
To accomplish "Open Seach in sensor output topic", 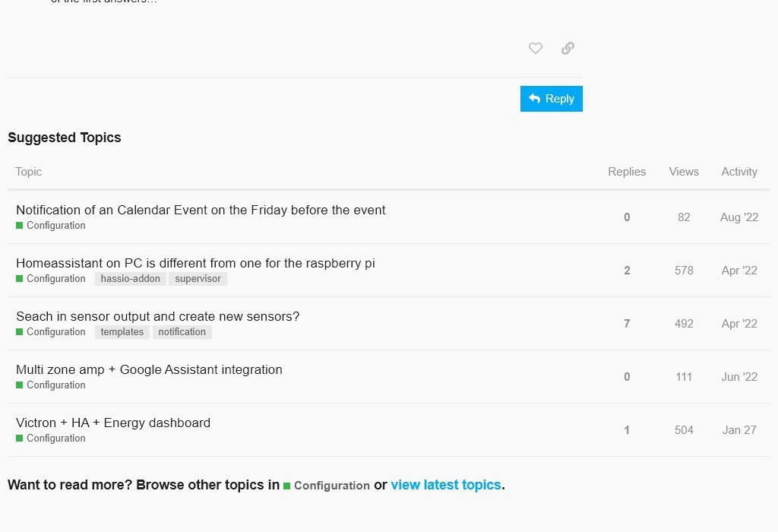I will click(157, 317).
